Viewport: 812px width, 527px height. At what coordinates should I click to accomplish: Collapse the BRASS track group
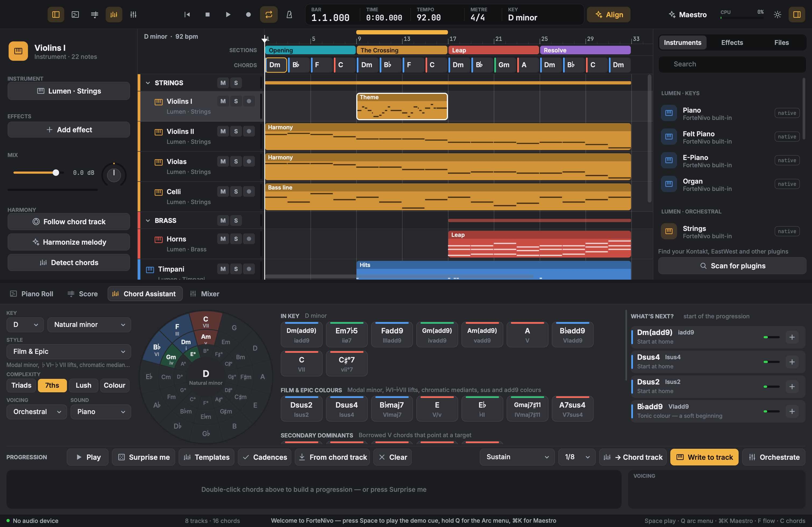click(148, 221)
